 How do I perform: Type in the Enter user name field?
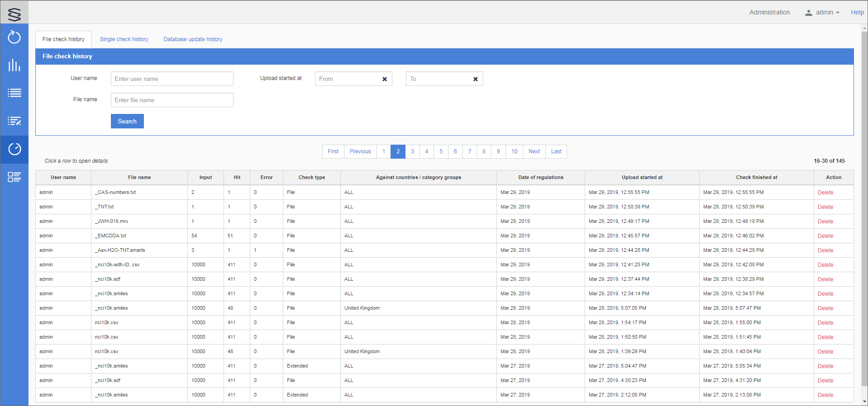pos(172,79)
